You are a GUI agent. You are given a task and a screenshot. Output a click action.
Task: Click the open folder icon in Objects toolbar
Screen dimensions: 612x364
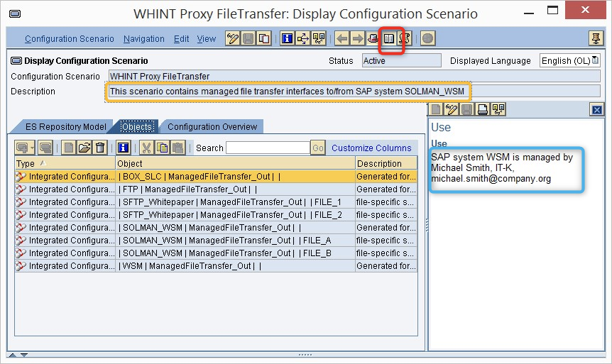84,148
